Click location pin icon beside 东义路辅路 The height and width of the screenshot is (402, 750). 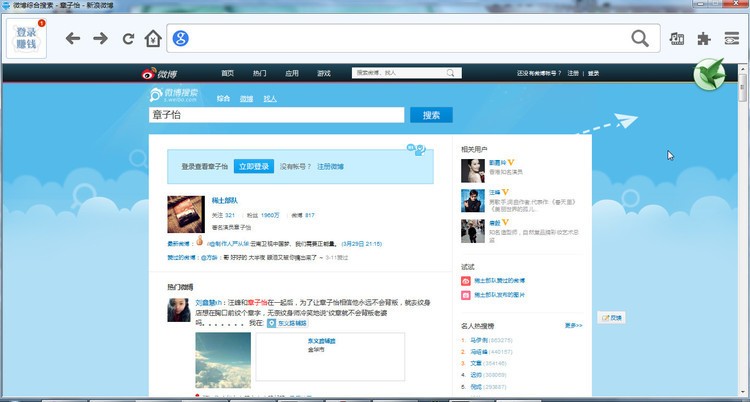(272, 324)
